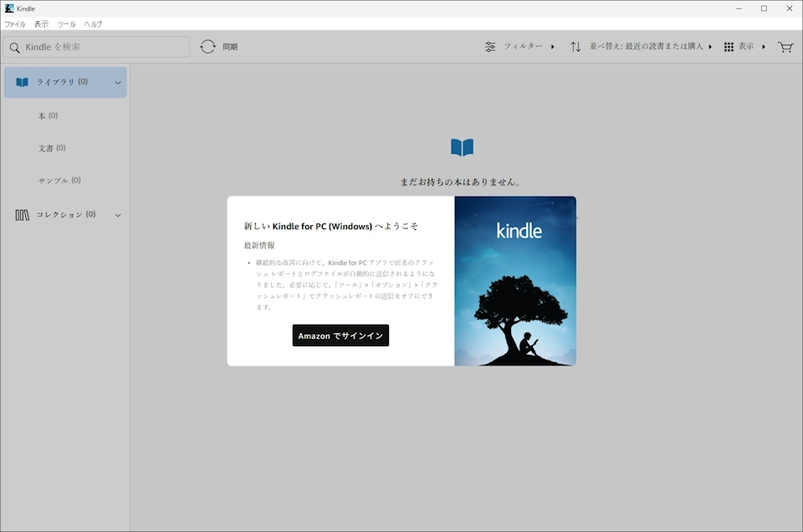Click the library open-book icon in sidebar

22,82
